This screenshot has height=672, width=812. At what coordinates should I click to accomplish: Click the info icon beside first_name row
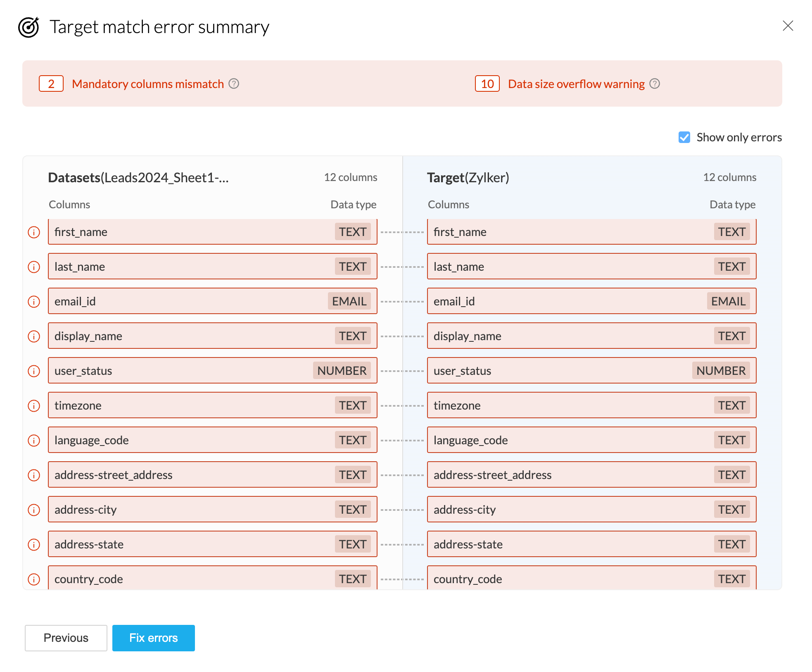point(34,232)
